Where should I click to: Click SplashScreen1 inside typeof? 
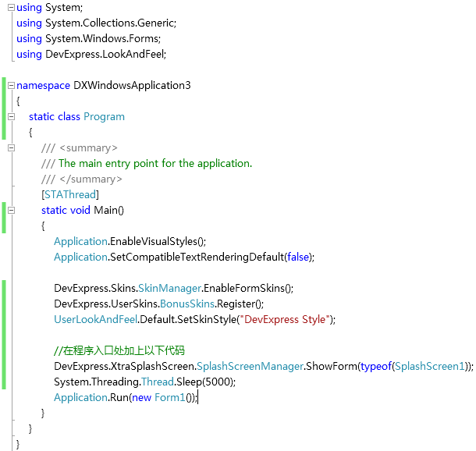pyautogui.click(x=429, y=366)
